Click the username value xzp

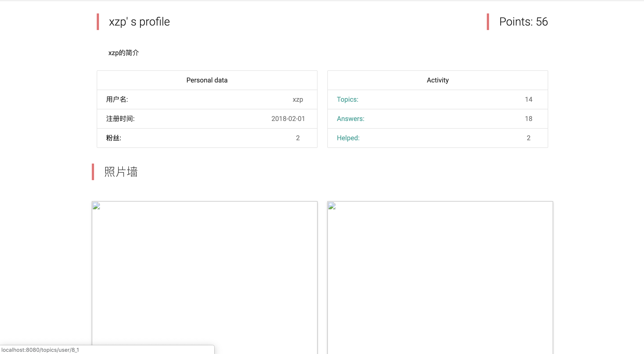[x=298, y=99]
